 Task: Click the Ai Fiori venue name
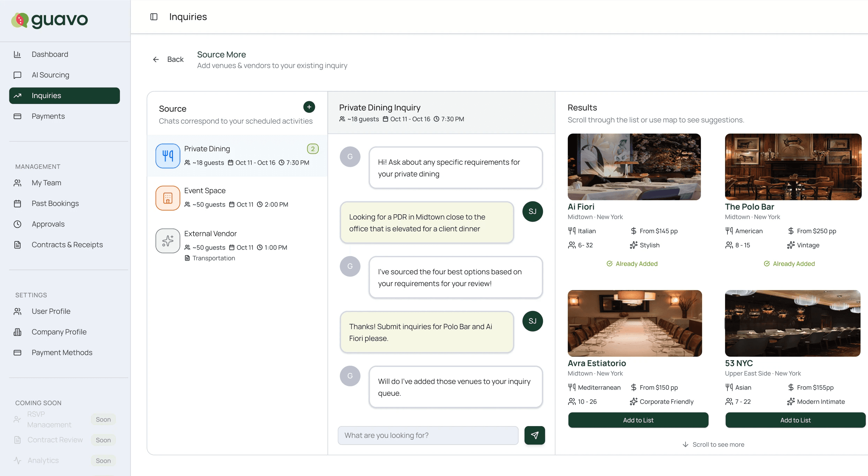[x=581, y=207]
